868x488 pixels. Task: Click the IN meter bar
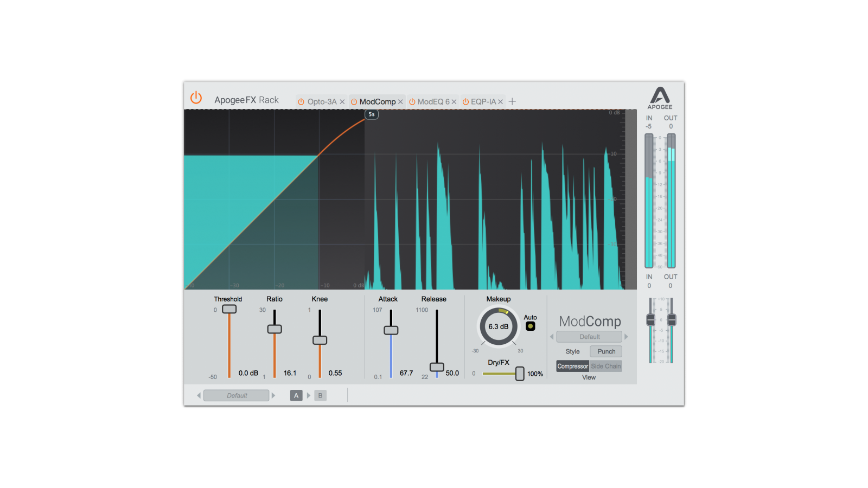pyautogui.click(x=649, y=201)
